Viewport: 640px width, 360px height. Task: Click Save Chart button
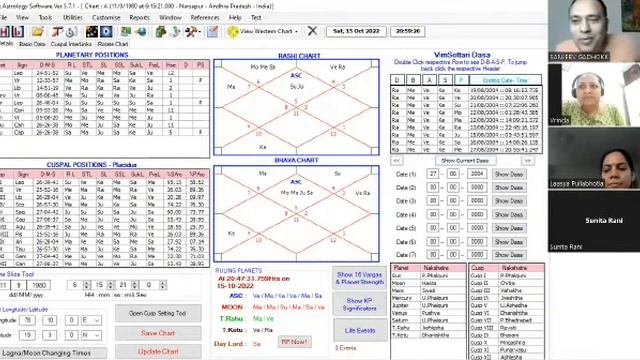[x=158, y=333]
